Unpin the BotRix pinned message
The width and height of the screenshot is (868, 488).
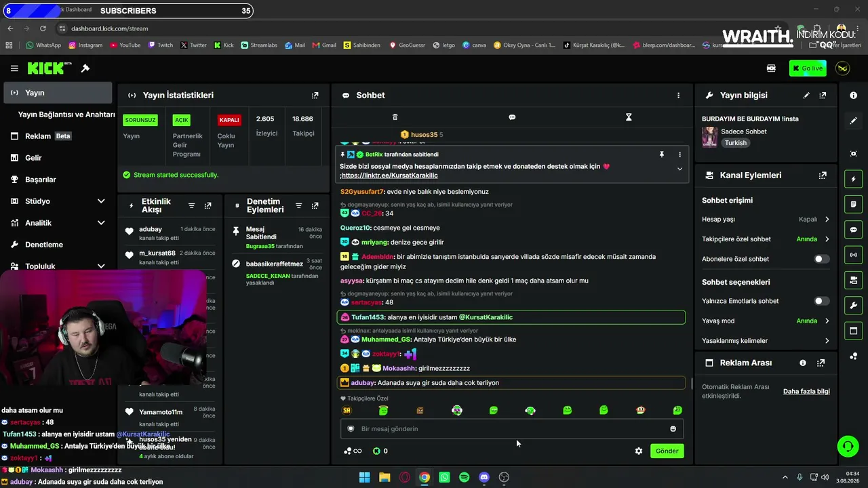(662, 155)
